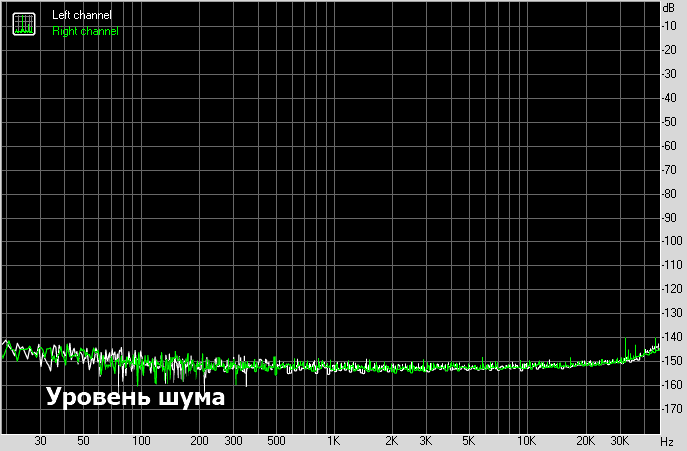Click the 10K frequency axis label
The image size is (687, 451).
[x=527, y=441]
